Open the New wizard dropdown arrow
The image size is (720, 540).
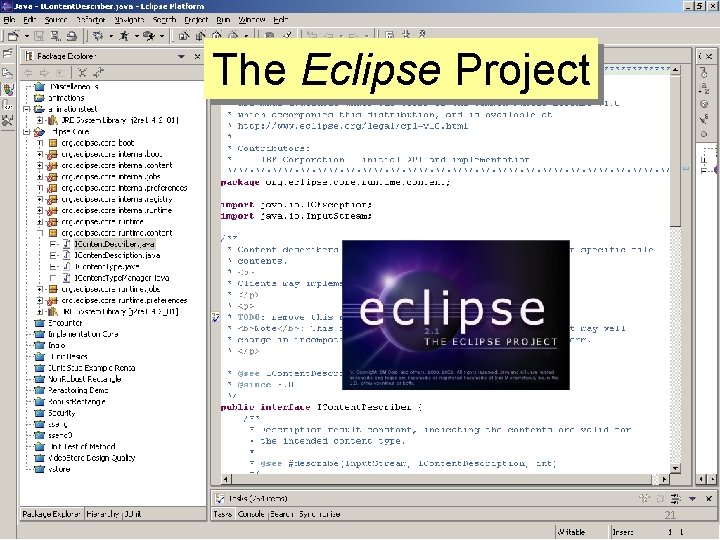click(x=27, y=36)
